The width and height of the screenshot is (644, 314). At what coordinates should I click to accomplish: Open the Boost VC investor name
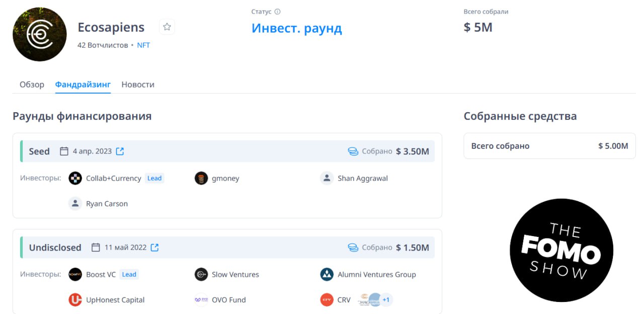pos(101,274)
